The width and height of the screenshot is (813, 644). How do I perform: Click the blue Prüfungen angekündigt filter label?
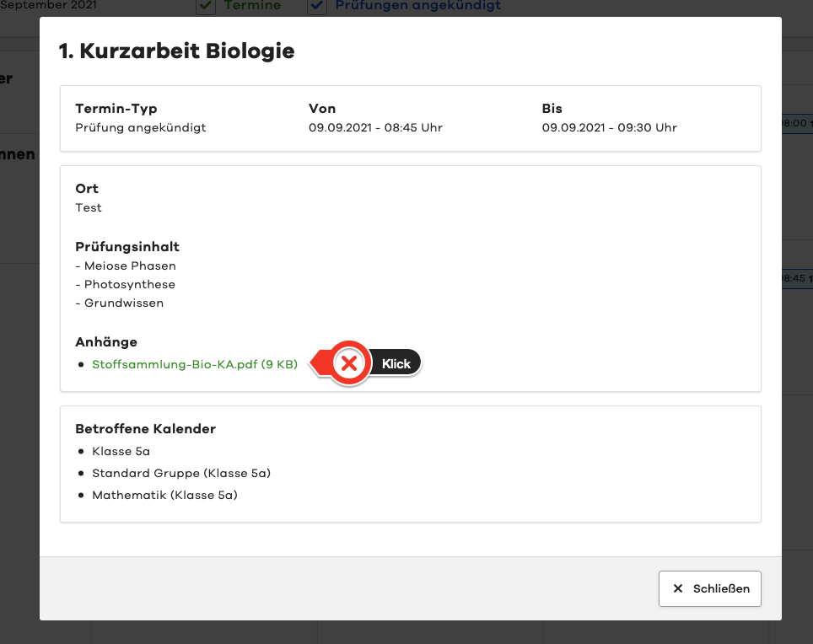coord(417,6)
